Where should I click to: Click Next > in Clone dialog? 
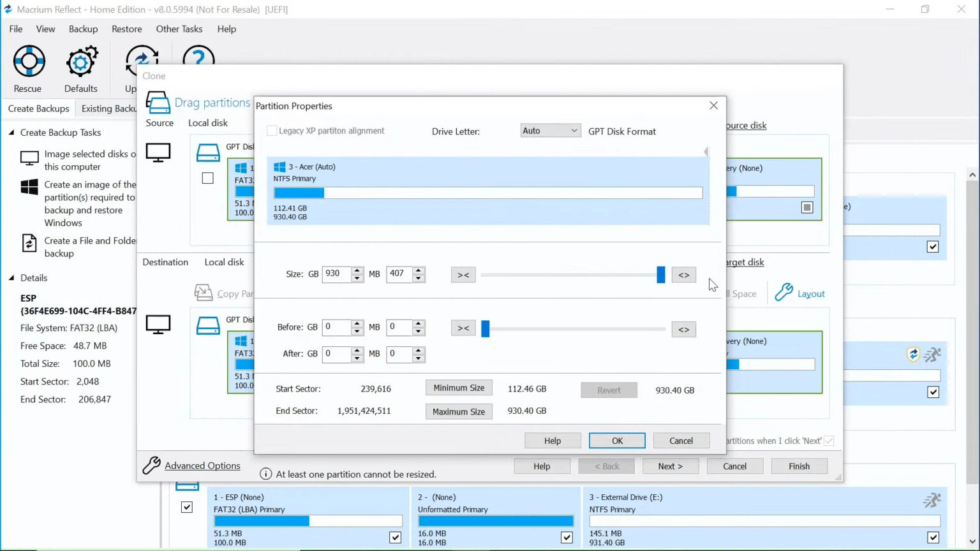tap(670, 466)
